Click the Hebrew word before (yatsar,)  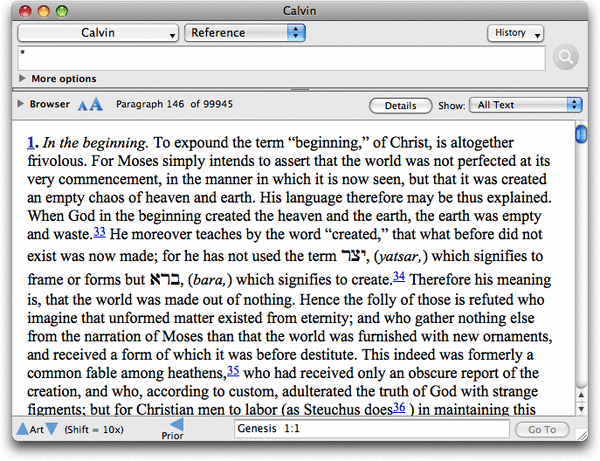(353, 256)
